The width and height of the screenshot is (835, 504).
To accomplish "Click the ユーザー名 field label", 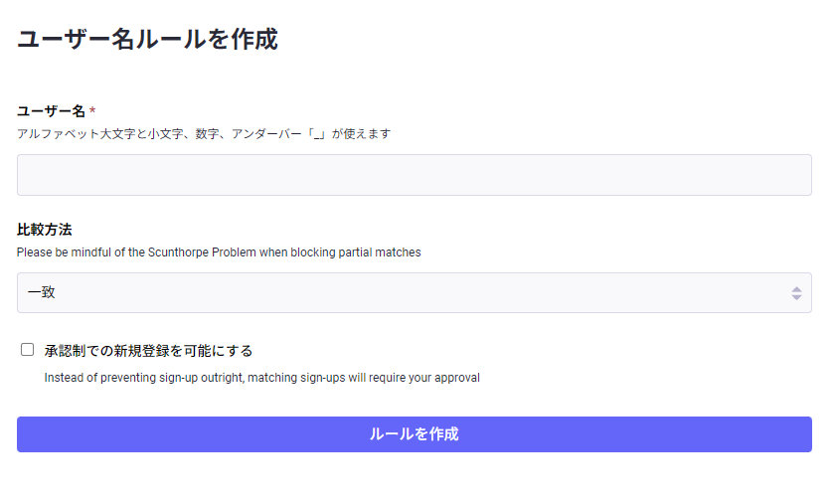I will [51, 111].
